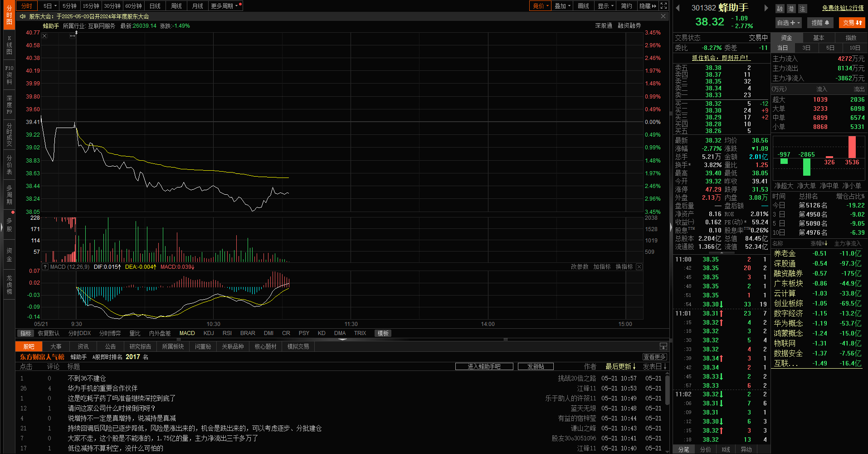The width and height of the screenshot is (868, 454).
Task: Open the 5日 period dropdown
Action: point(49,6)
